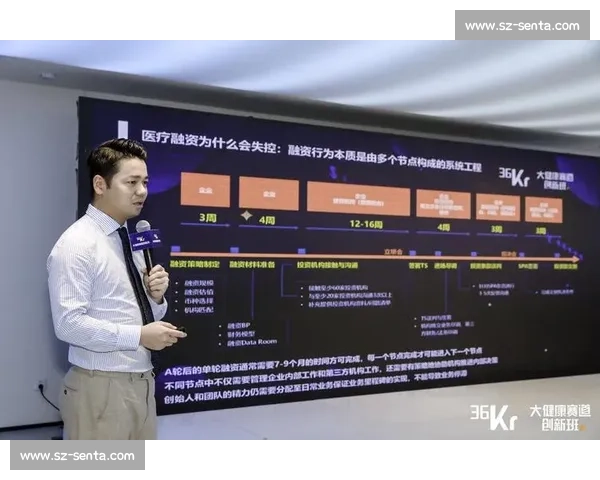
Task: Click the timeline marker above 融资策略制定
Action: pyautogui.click(x=175, y=249)
